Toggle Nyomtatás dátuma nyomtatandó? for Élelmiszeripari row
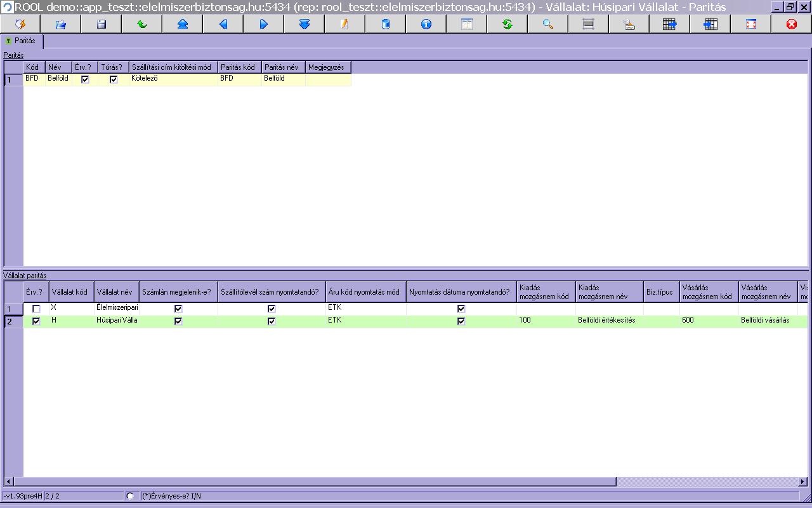This screenshot has width=812, height=508. point(461,309)
